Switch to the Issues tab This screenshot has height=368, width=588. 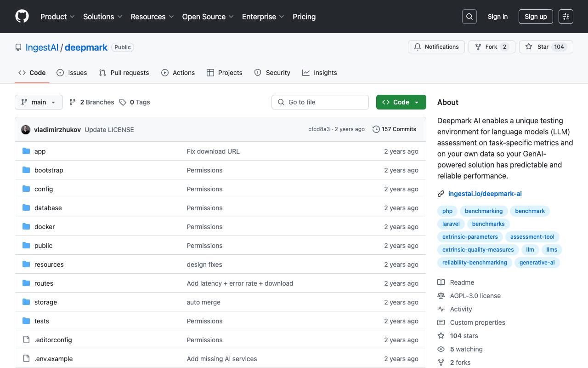tap(72, 73)
